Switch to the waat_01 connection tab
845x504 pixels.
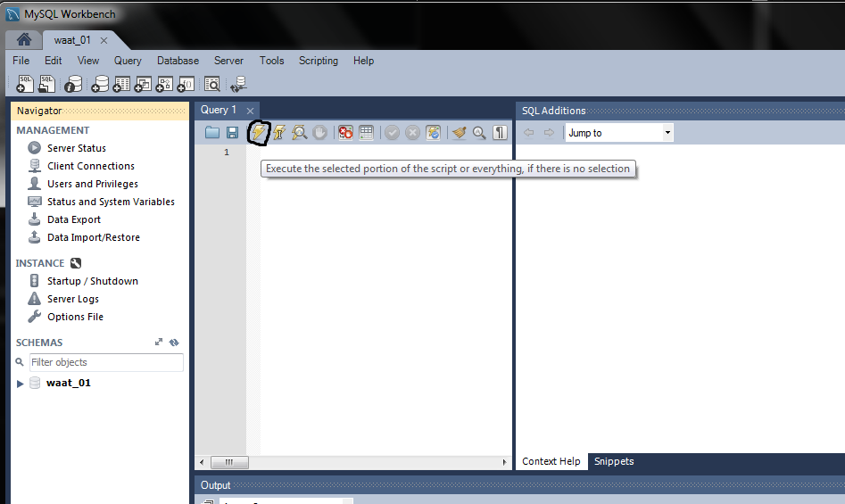coord(72,40)
